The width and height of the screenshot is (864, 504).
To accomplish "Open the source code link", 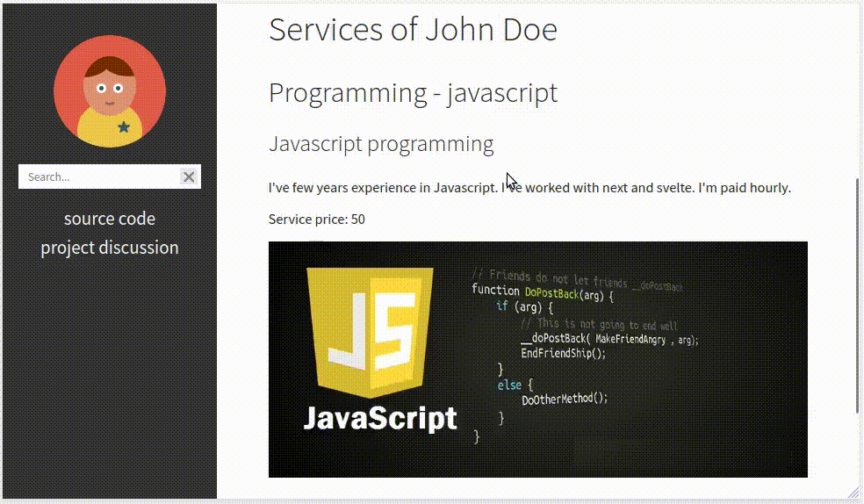I will tap(110, 219).
